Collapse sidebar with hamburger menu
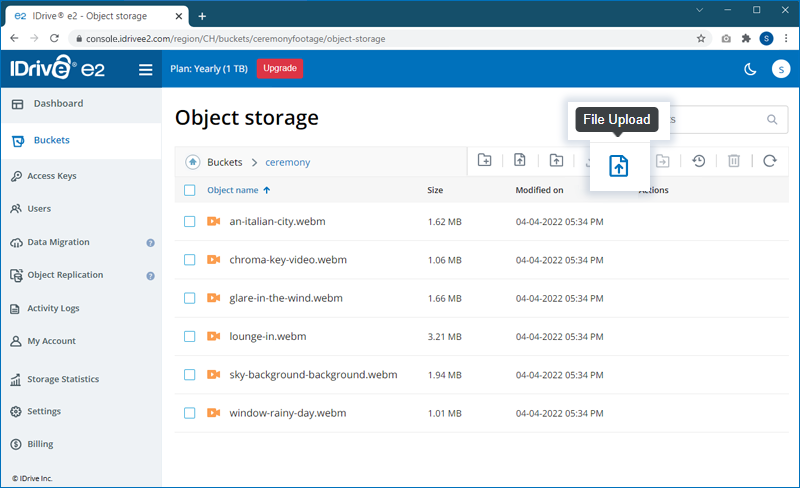Viewport: 800px width, 488px height. (146, 70)
